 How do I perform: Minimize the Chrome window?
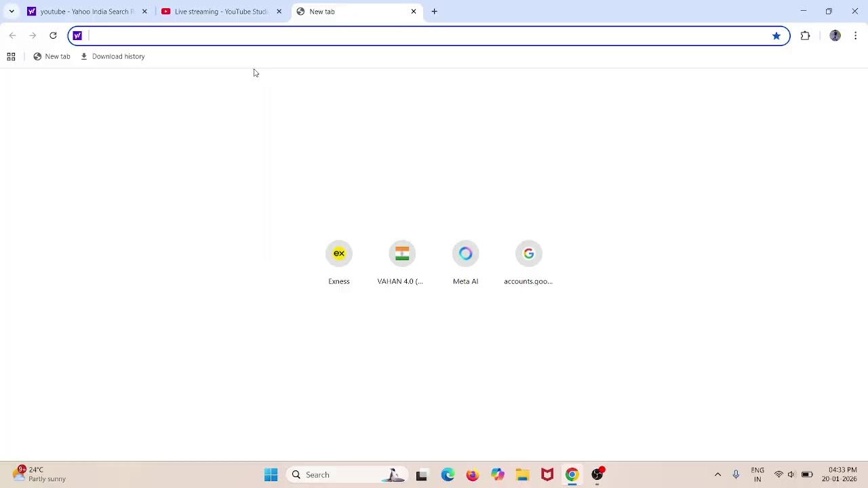(804, 11)
